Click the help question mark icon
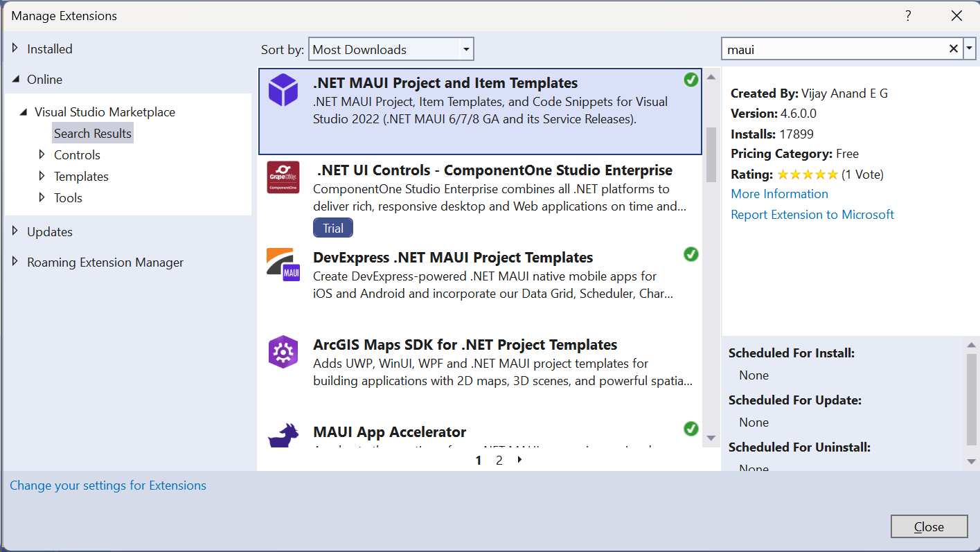 tap(908, 15)
